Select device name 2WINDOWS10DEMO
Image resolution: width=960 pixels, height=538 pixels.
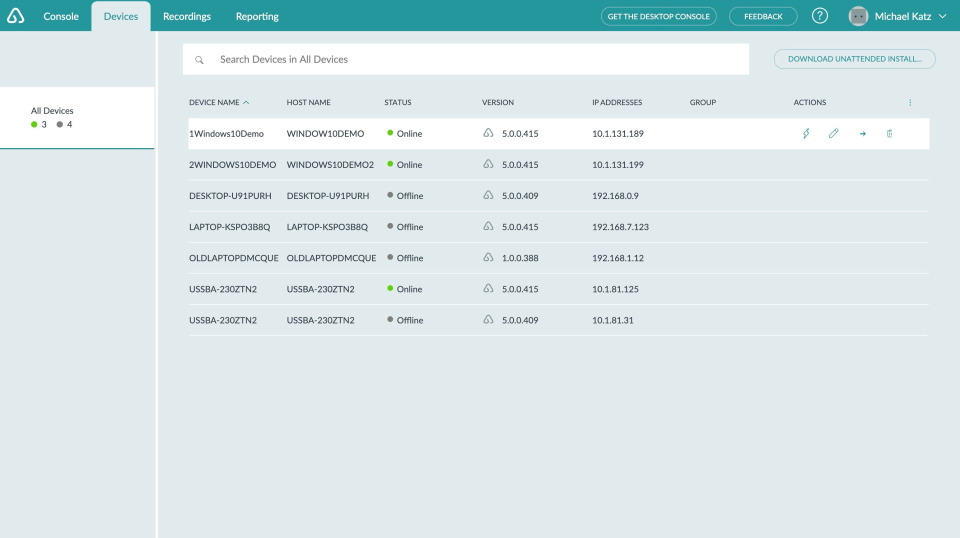232,165
